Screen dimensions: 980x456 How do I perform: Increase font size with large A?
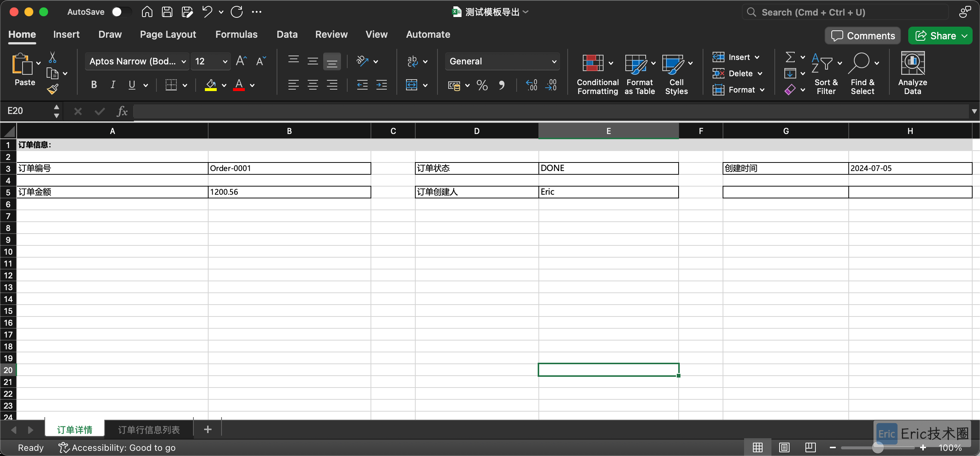pyautogui.click(x=241, y=61)
